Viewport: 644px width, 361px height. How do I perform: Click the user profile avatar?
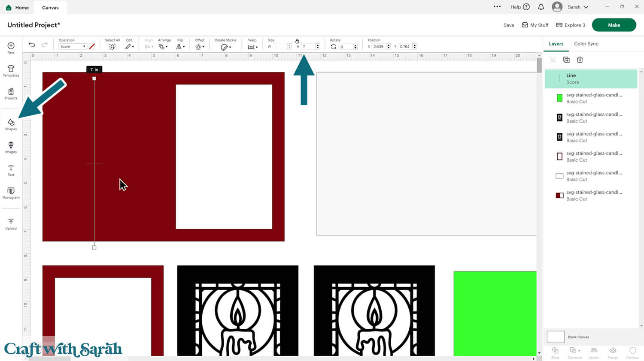pyautogui.click(x=557, y=7)
